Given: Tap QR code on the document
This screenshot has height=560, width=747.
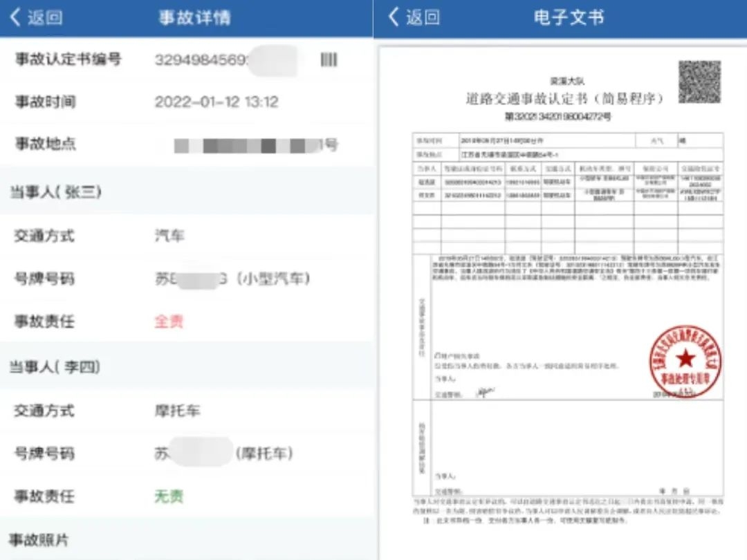Looking at the screenshot, I should coord(699,82).
